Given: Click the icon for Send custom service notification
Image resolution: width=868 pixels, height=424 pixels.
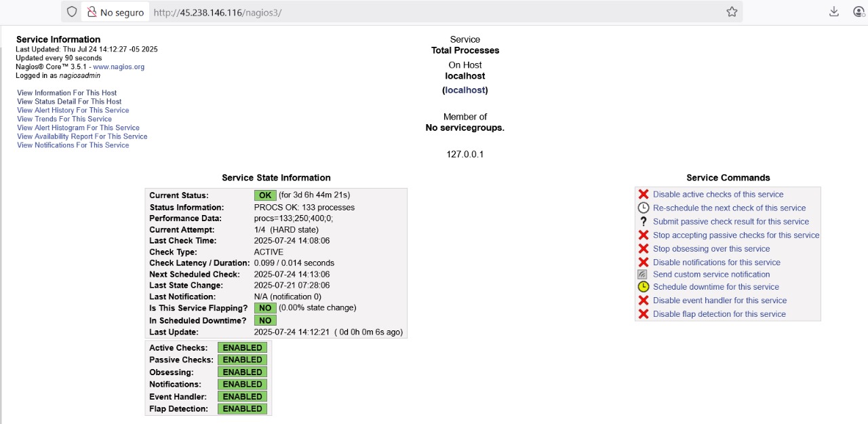Looking at the screenshot, I should [x=643, y=275].
